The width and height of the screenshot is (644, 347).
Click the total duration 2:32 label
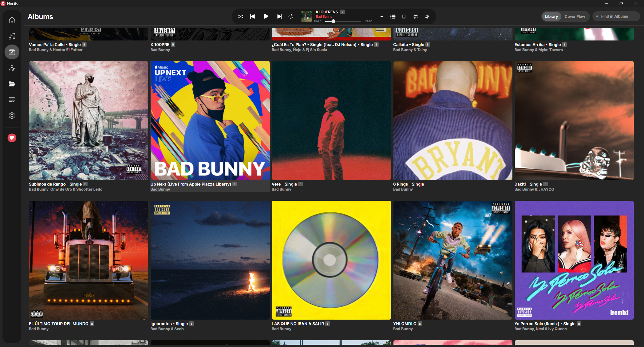coord(369,21)
